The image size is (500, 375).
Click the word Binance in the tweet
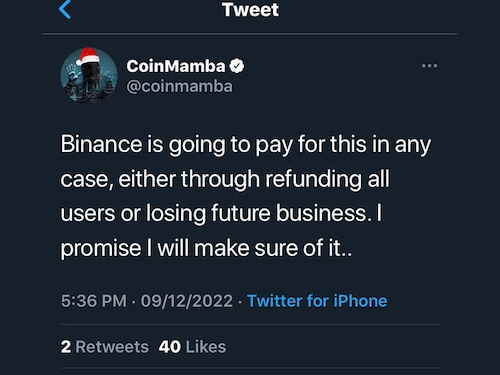tap(101, 144)
